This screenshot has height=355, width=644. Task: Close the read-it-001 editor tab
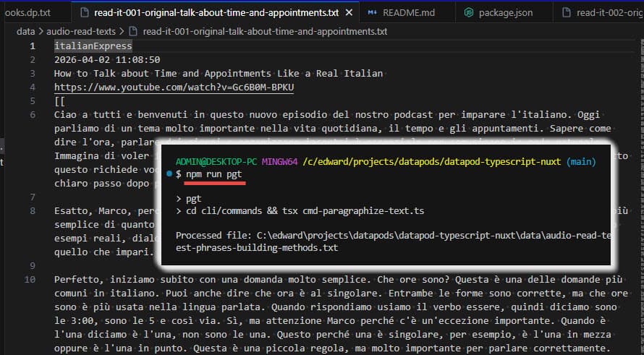(349, 13)
